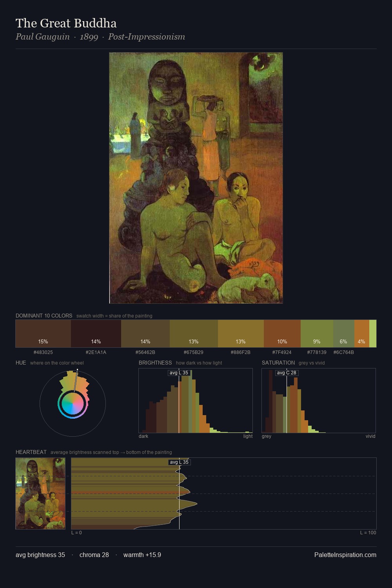The image size is (392, 588).
Task: Click the 'avg C 28' saturation label
Action: pos(287,373)
